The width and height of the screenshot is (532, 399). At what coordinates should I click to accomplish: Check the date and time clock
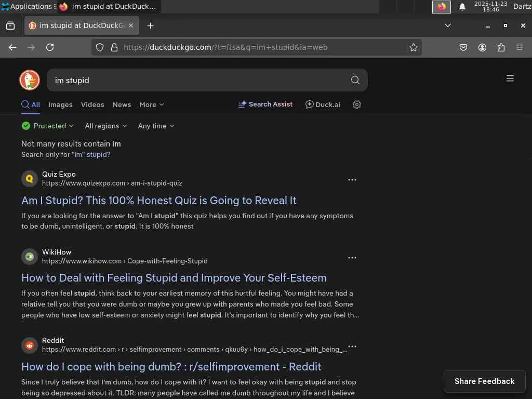[490, 6]
